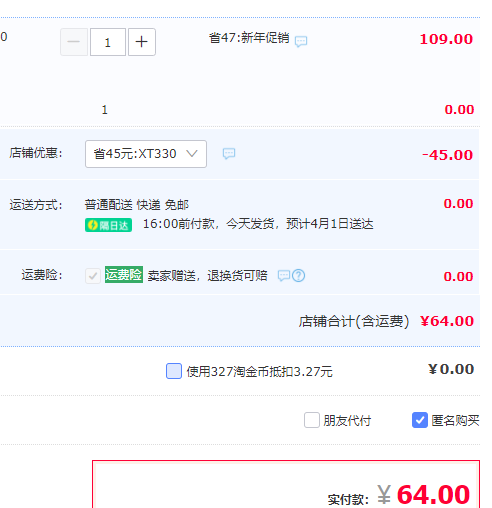Open comment icon after 退换货可赔
The image size is (492, 508).
[x=284, y=276]
